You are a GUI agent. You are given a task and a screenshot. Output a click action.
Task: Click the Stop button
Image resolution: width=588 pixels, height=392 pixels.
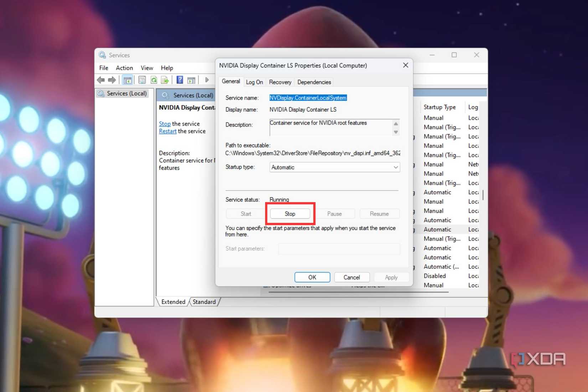click(x=290, y=213)
